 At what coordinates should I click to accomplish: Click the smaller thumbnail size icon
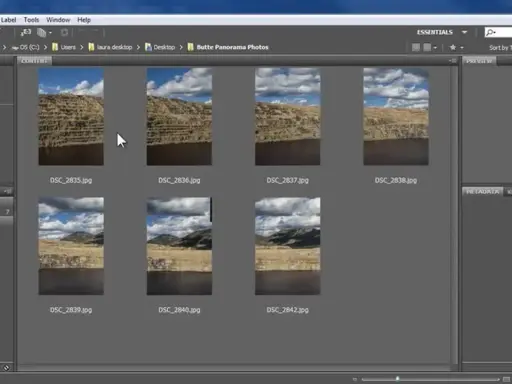tap(355, 379)
